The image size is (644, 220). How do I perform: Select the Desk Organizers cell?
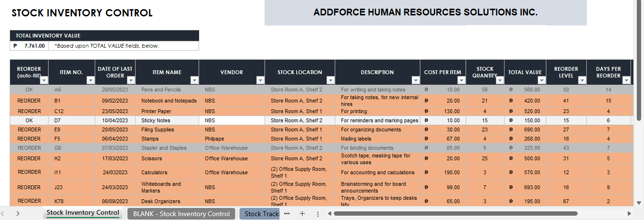click(x=167, y=201)
